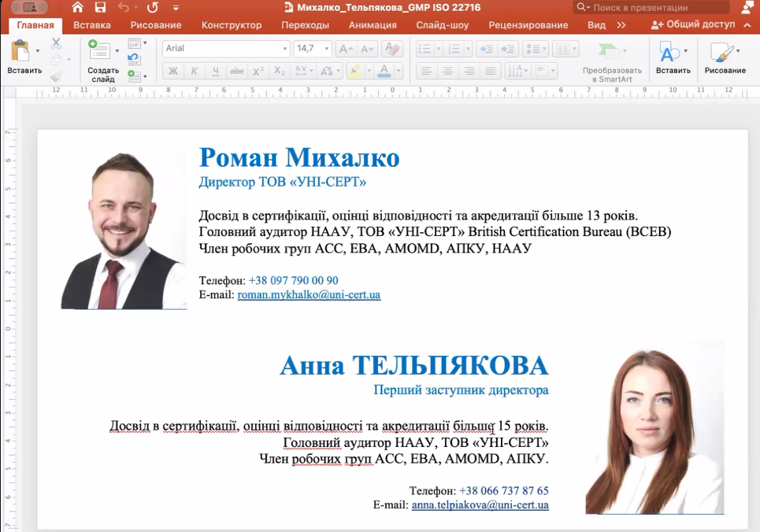Open the Arial font name dropdown

click(x=285, y=49)
